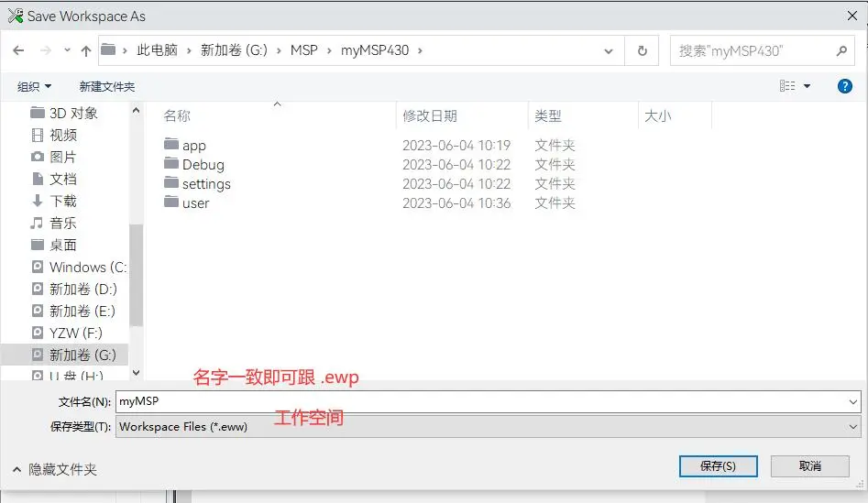Screen dimensions: 868x503
Task: Sort by 修改日期 column header
Action: coord(430,116)
